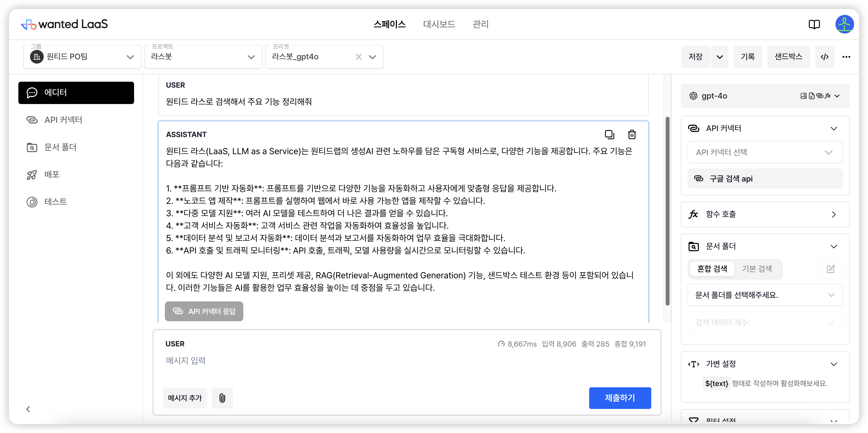
Task: Open the 검색 데이터 개수 dropdown
Action: (x=765, y=323)
